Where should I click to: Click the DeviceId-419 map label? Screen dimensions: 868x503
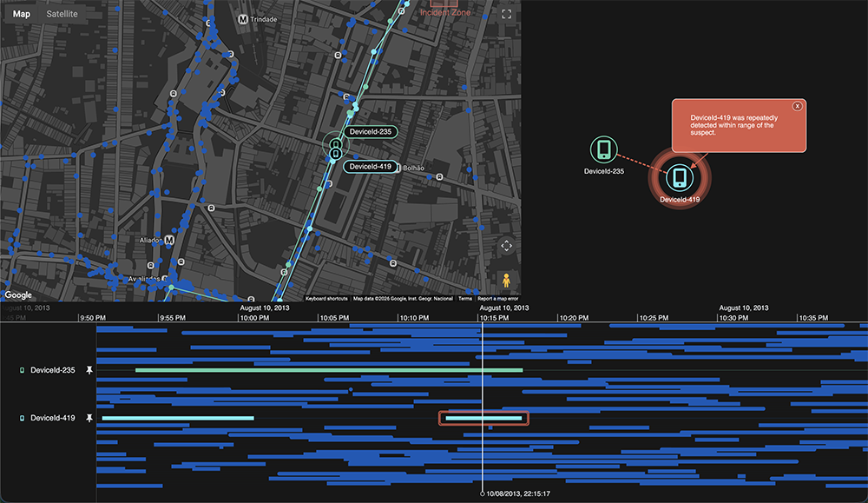coord(371,167)
